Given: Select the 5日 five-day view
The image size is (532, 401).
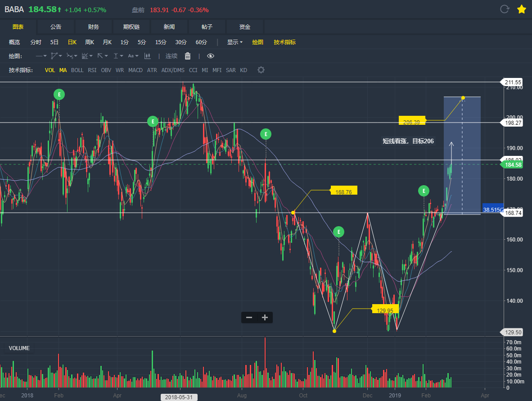Looking at the screenshot, I should 54,42.
